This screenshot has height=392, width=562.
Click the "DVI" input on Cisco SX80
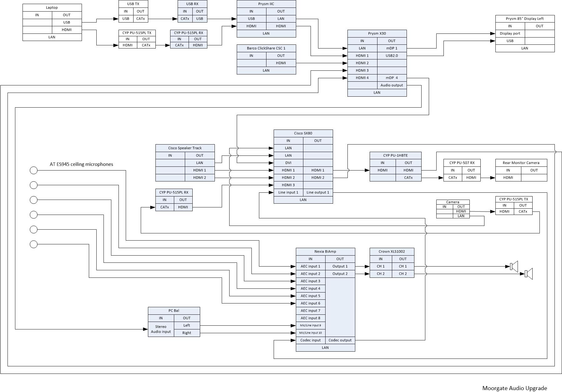(288, 163)
